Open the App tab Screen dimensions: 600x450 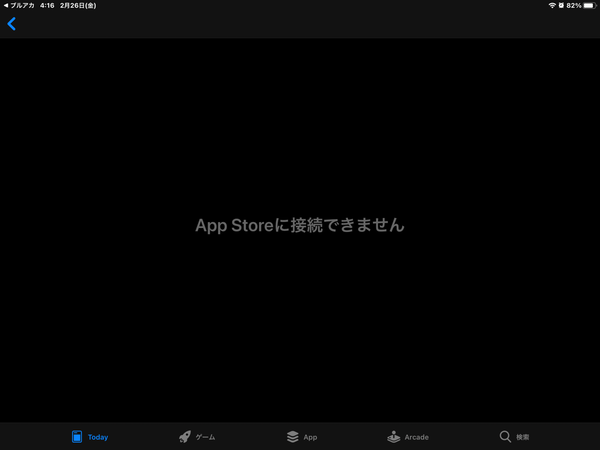(x=302, y=437)
